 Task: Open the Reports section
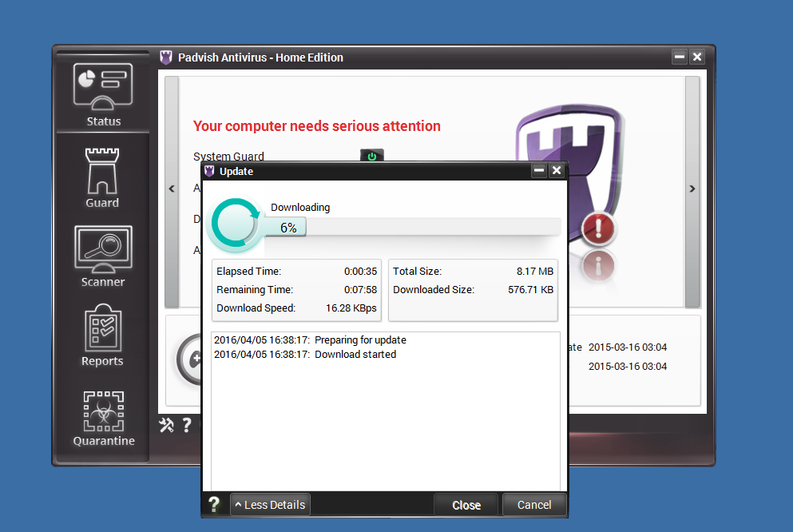pos(103,335)
